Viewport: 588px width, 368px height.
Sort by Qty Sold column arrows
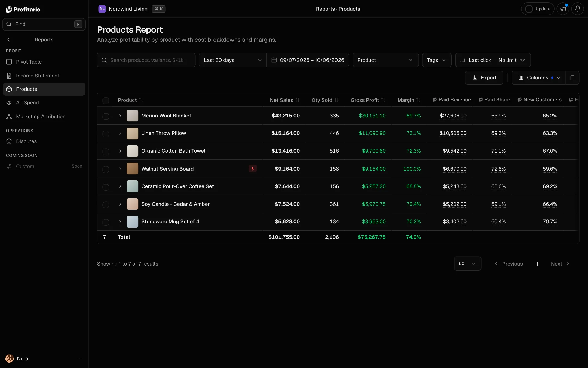337,100
